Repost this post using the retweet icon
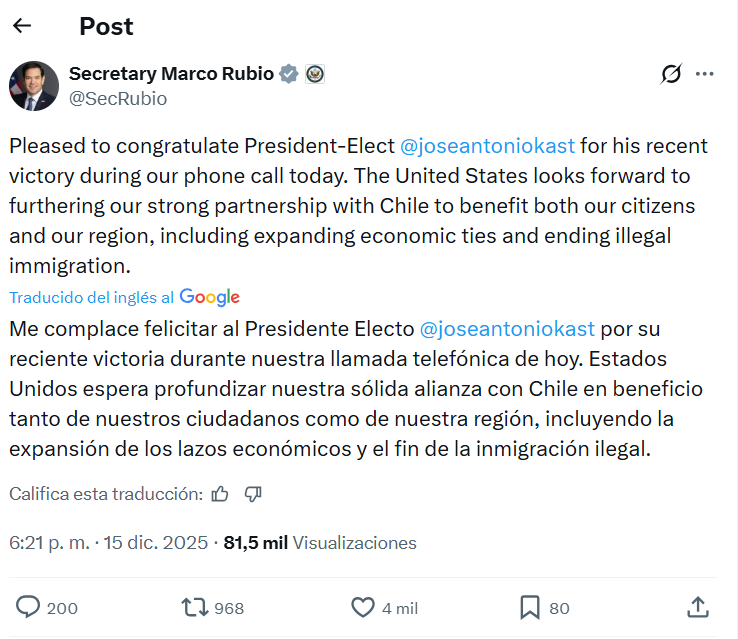Screen dimensions: 738x639 tap(193, 607)
